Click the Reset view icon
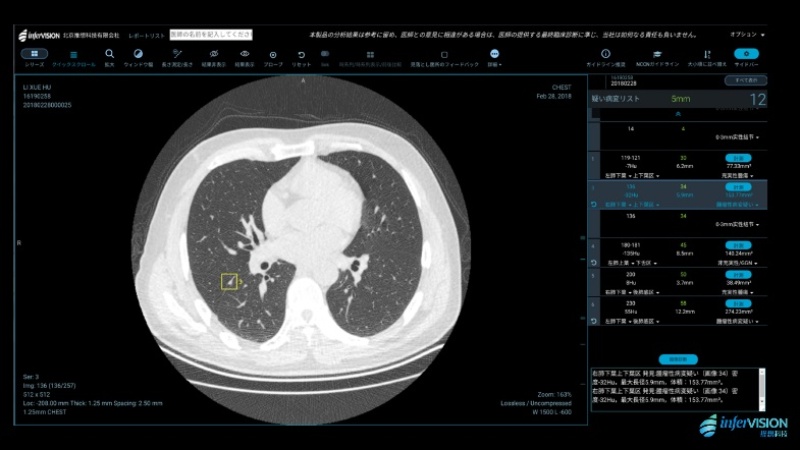 (x=302, y=55)
